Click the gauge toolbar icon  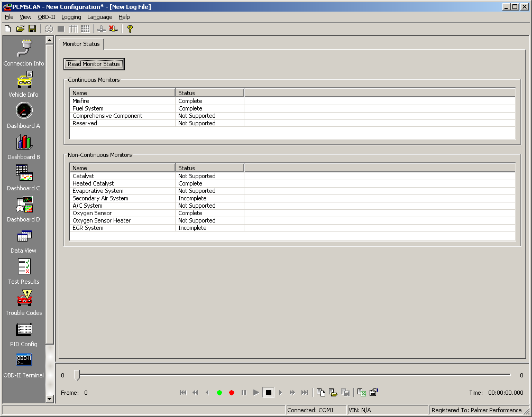49,29
